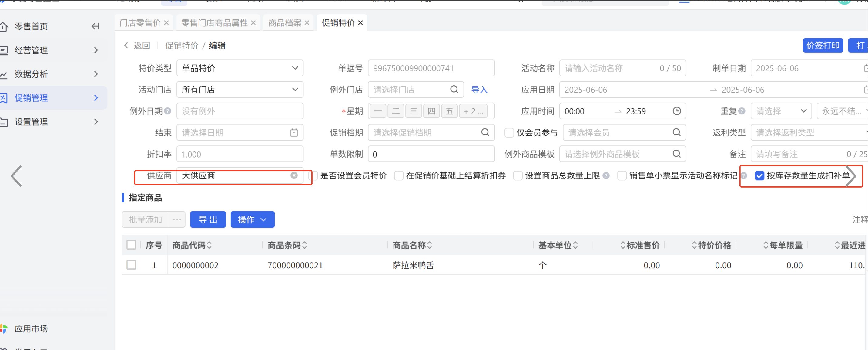The image size is (868, 350).
Task: Sort by 商品条码 column
Action: tap(305, 245)
